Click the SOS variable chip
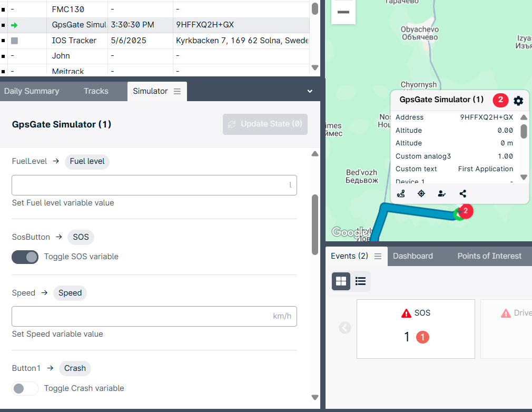This screenshot has height=412, width=532. tap(81, 237)
